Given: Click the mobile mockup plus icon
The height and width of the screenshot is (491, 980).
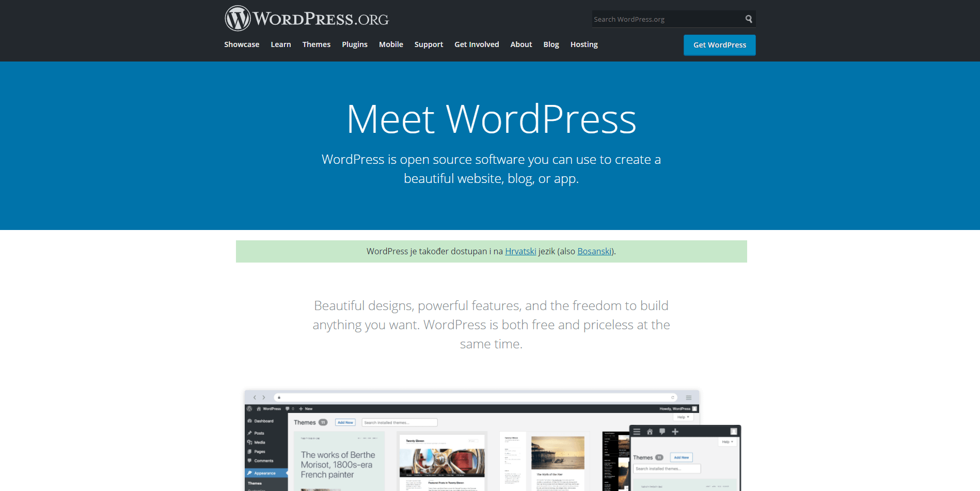Looking at the screenshot, I should [x=675, y=432].
